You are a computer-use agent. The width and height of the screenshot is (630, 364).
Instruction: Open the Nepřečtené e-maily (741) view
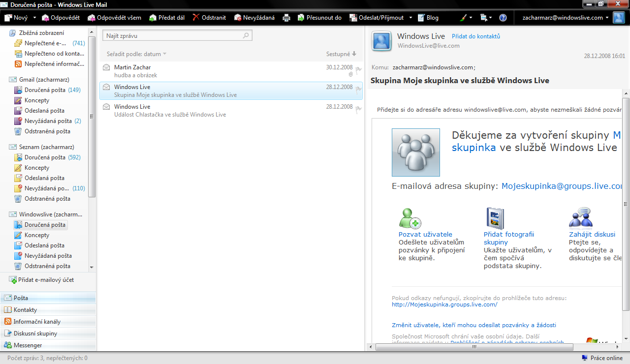[50, 43]
